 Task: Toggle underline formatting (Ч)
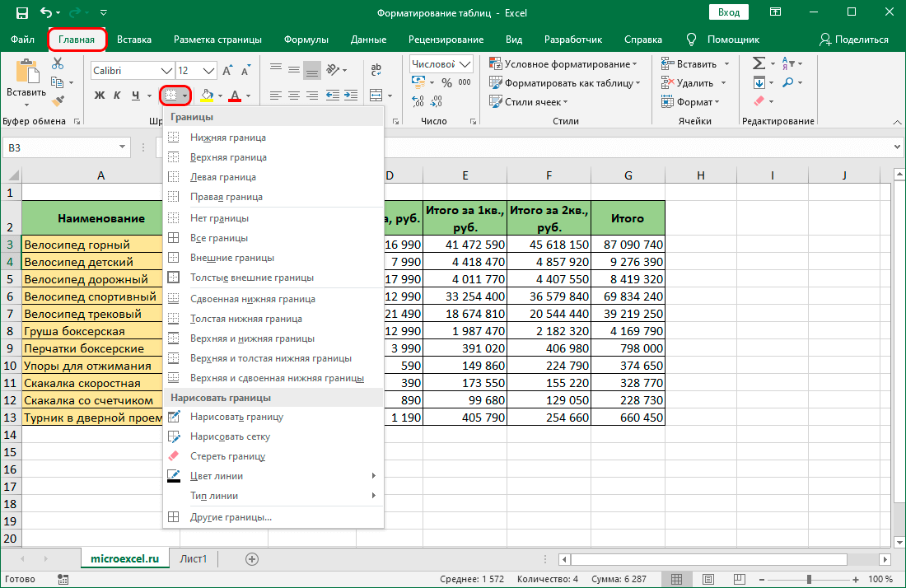coord(136,96)
